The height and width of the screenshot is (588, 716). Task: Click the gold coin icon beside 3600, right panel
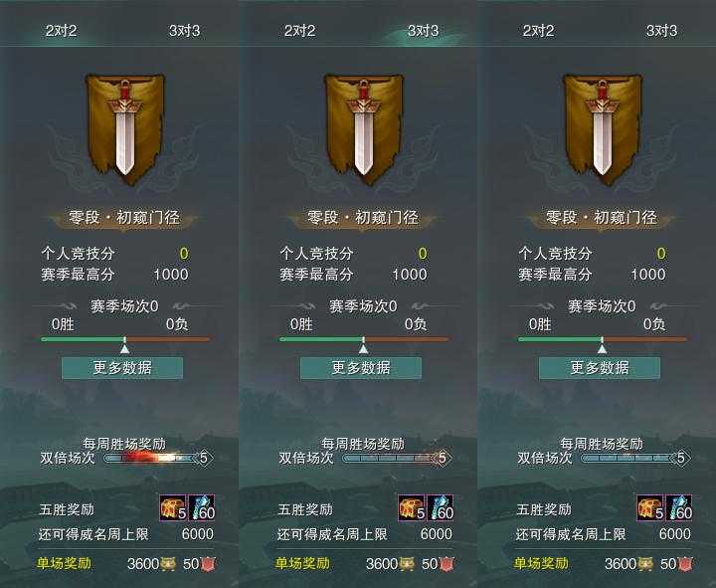tap(644, 564)
